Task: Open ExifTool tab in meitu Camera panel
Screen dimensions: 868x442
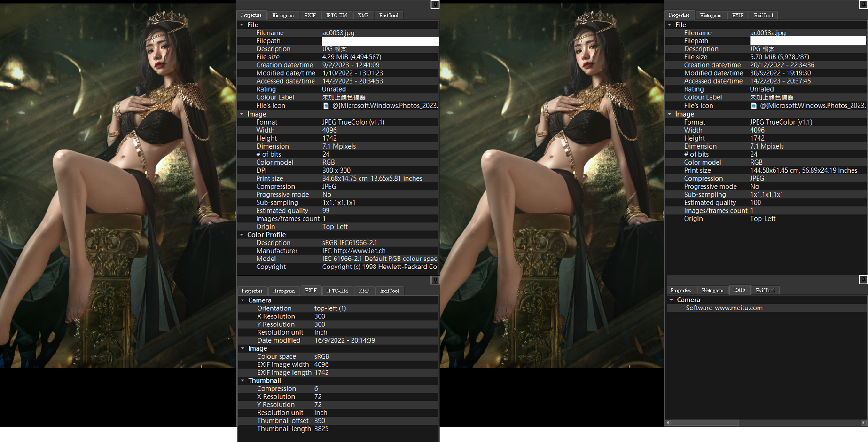Action: pos(765,291)
